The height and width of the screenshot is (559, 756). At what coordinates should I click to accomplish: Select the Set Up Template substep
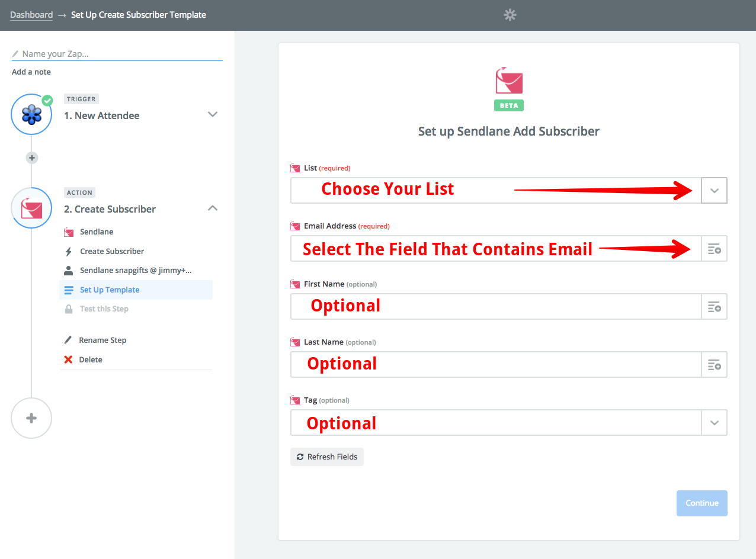pyautogui.click(x=136, y=290)
